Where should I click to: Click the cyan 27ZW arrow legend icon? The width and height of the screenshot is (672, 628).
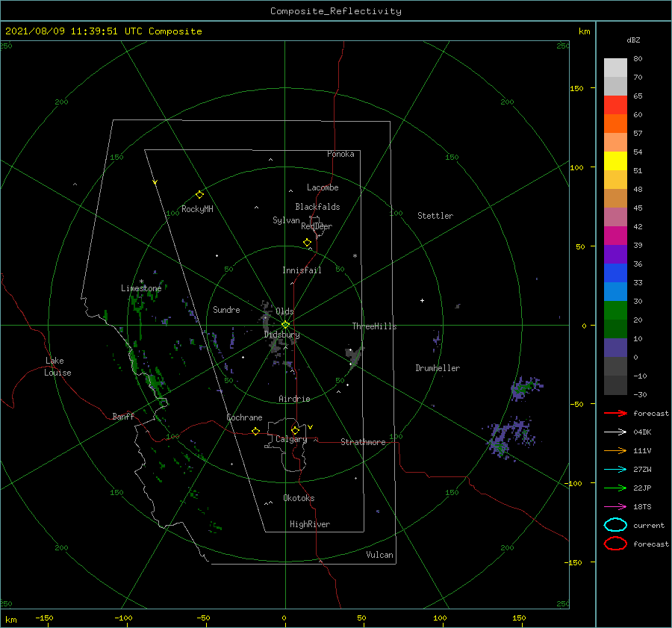click(615, 470)
